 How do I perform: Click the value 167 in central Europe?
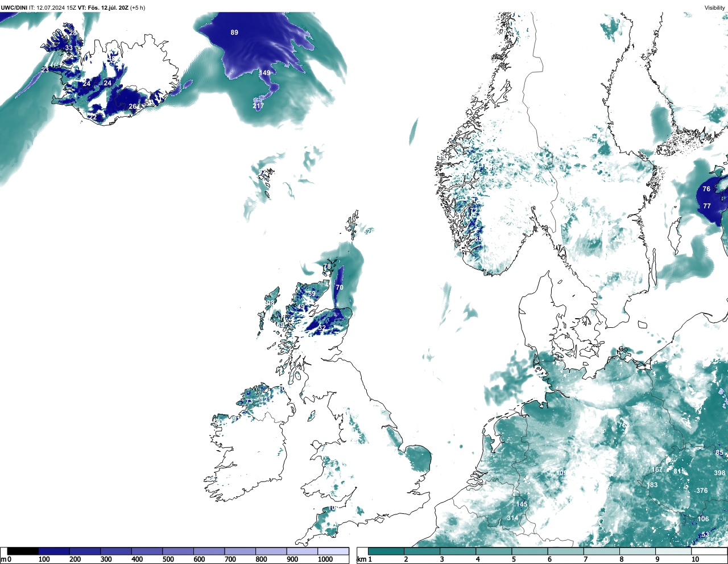tap(657, 470)
